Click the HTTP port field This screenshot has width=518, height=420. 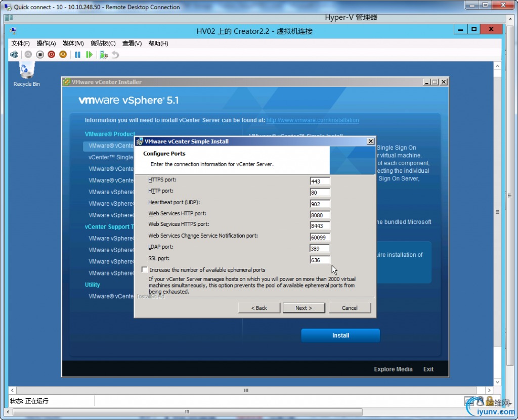coord(320,193)
